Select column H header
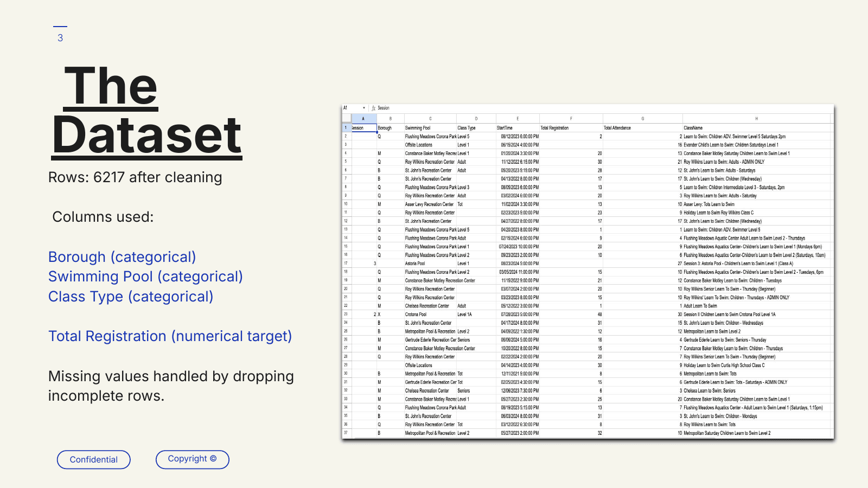 [756, 118]
